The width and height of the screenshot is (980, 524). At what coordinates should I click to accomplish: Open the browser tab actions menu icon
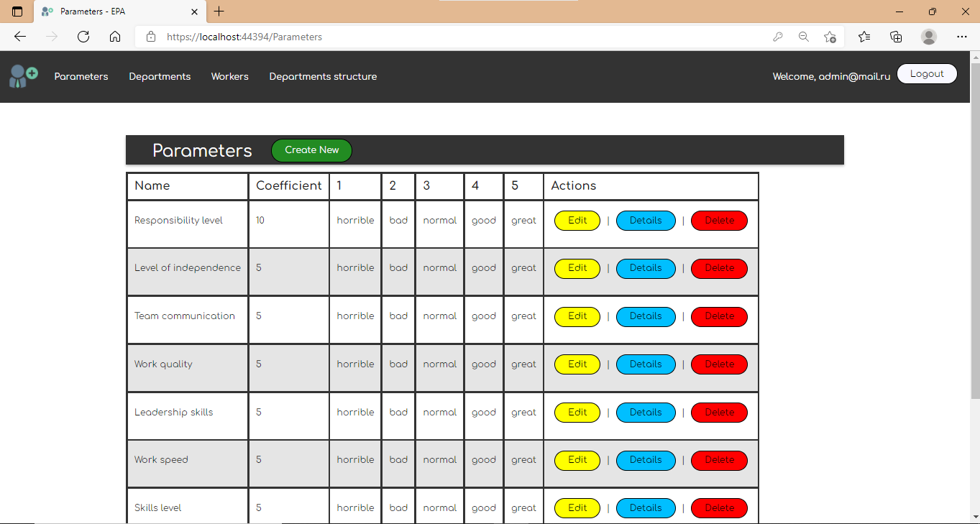click(x=17, y=12)
